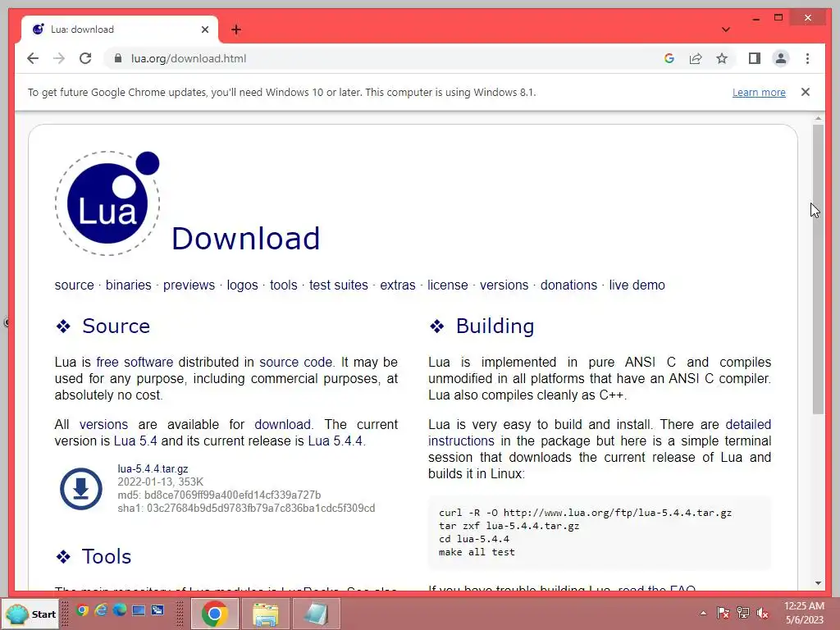Click the md5 checksum text
The height and width of the screenshot is (630, 840).
click(219, 495)
